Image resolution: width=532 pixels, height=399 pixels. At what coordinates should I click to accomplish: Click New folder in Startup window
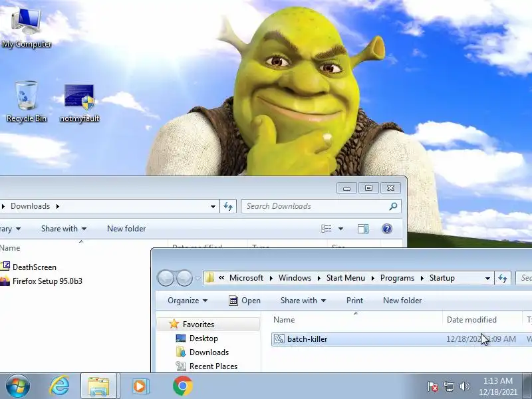[402, 301]
